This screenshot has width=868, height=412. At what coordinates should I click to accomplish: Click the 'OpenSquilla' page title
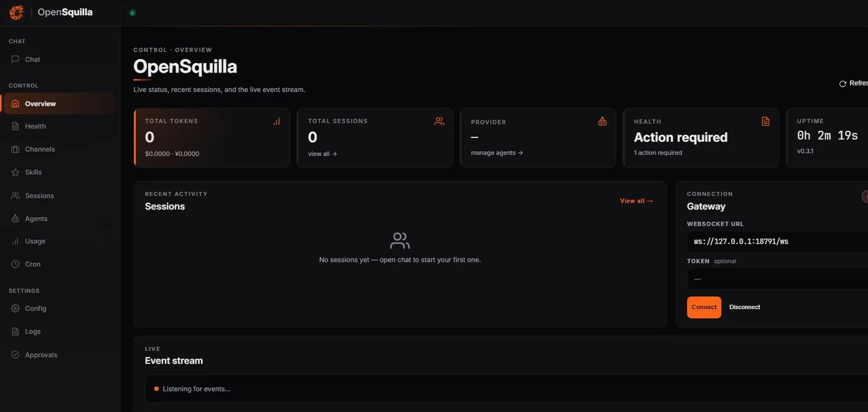pyautogui.click(x=185, y=67)
